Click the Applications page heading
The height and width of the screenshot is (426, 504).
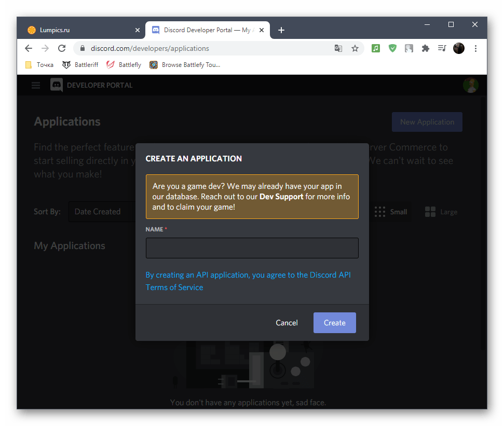pos(67,122)
